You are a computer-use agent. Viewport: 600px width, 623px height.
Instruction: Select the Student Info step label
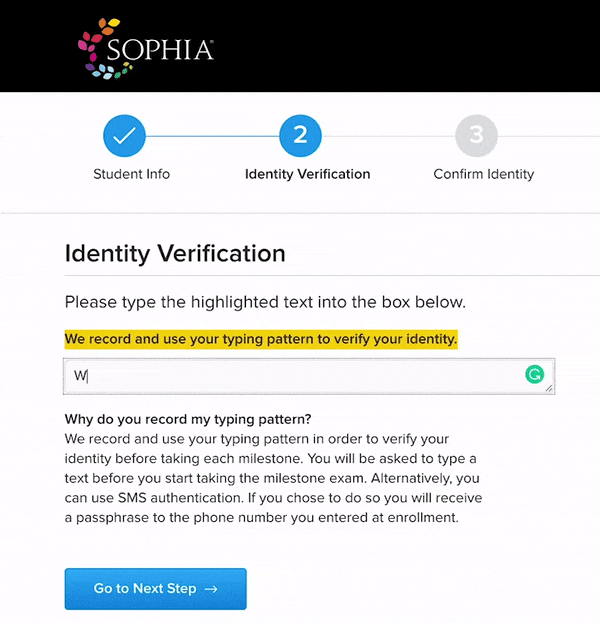point(132,174)
